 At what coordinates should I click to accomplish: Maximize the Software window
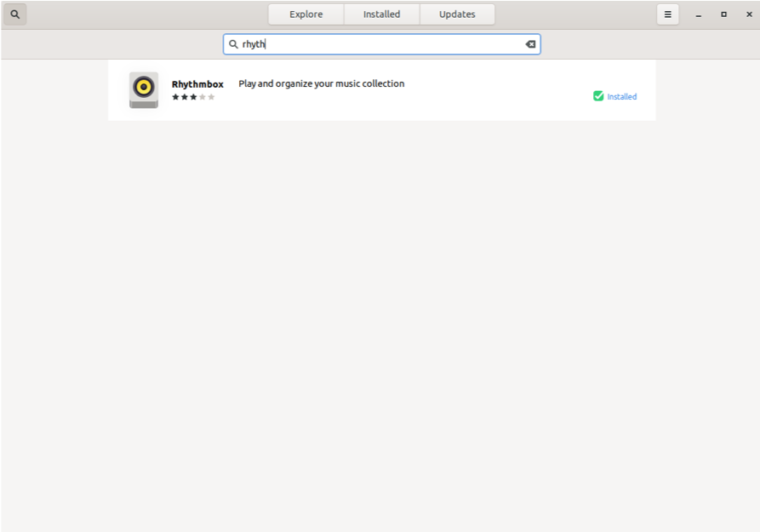(723, 14)
